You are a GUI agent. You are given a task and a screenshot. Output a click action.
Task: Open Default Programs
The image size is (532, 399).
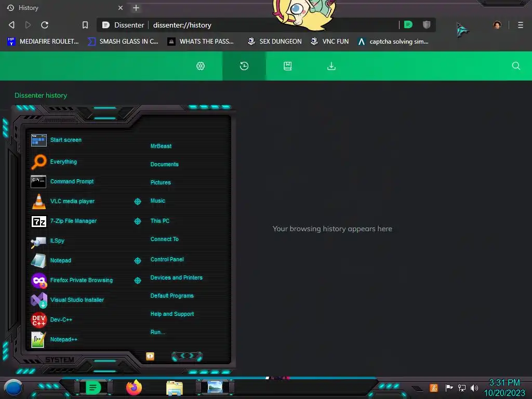point(172,296)
